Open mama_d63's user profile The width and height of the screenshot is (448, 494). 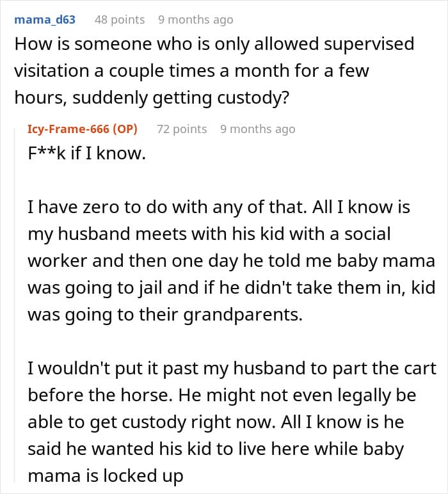[x=45, y=20]
